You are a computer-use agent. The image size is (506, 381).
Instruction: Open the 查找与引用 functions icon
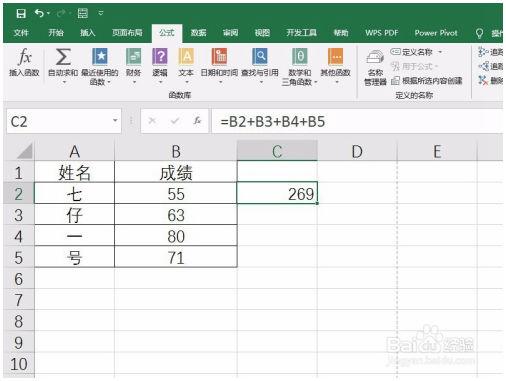260,56
